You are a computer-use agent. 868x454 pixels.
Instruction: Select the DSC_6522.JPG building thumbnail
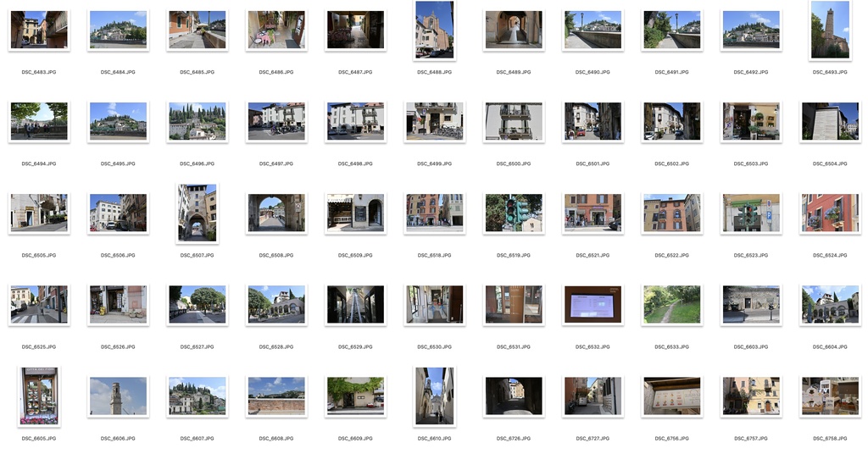tap(671, 213)
